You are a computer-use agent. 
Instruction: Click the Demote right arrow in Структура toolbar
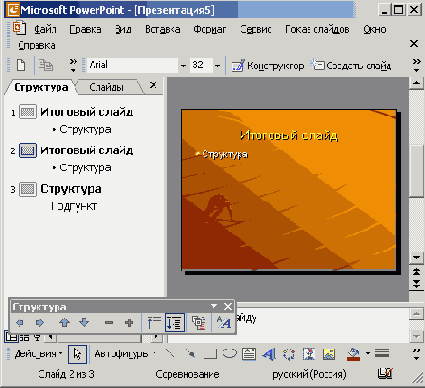coord(40,323)
